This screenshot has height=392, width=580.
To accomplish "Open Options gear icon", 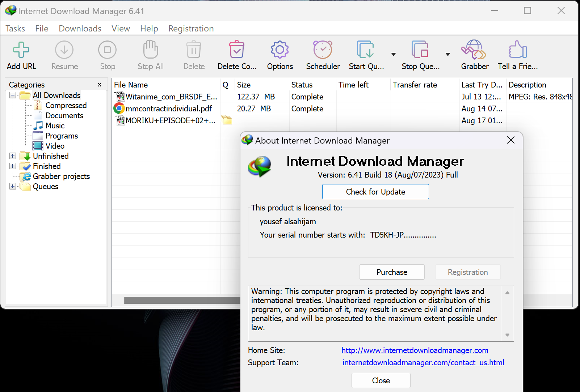I will click(x=280, y=50).
